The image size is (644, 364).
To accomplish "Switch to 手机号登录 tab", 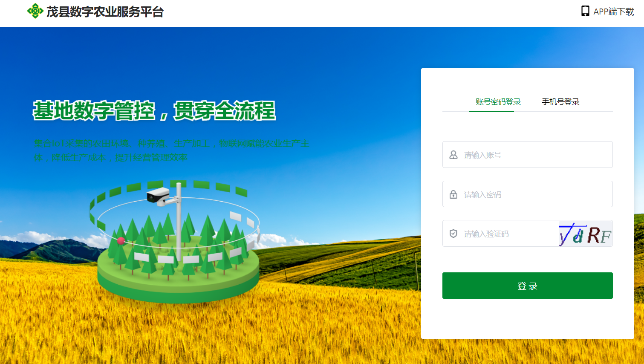I will [x=560, y=102].
